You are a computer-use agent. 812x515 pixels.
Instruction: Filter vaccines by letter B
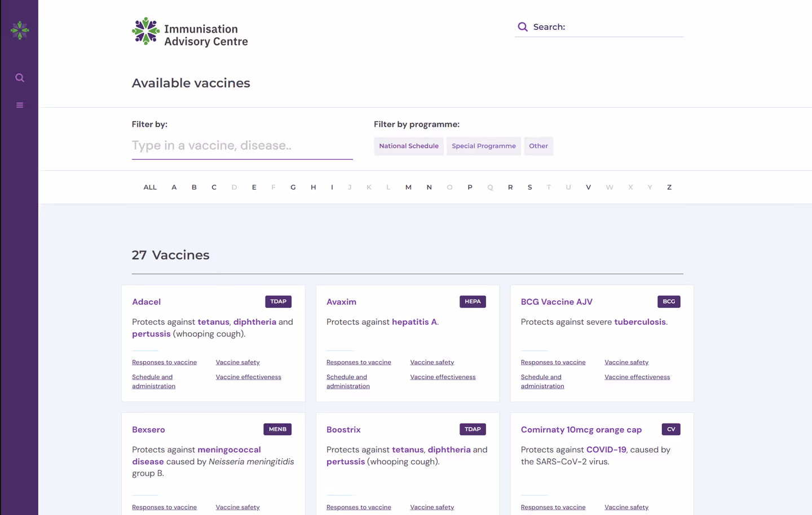[x=194, y=187]
